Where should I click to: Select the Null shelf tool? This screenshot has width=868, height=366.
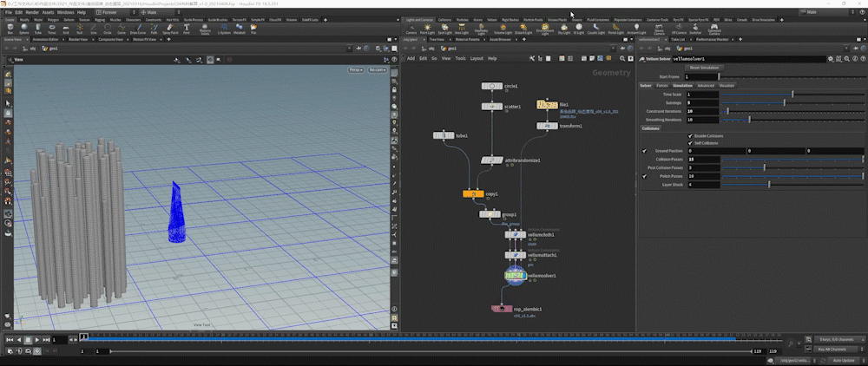(80, 29)
